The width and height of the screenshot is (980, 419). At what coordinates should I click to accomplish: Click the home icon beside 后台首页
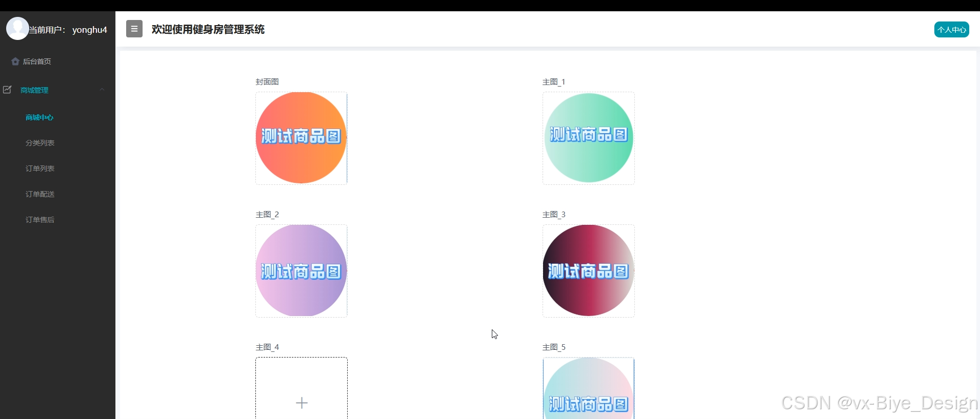[15, 61]
